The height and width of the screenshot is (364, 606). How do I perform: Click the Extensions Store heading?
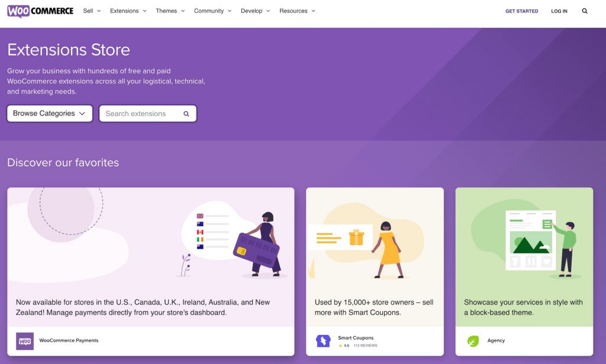click(69, 50)
